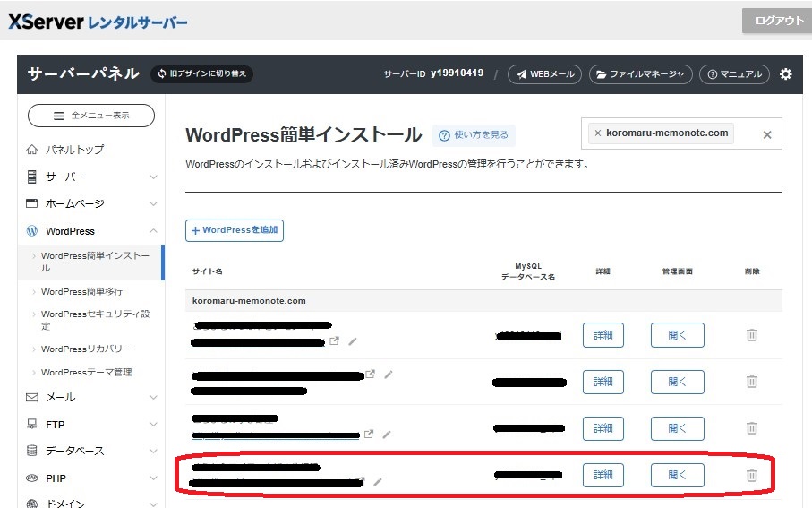Switch to old design toggle
The height and width of the screenshot is (508, 812).
202,74
